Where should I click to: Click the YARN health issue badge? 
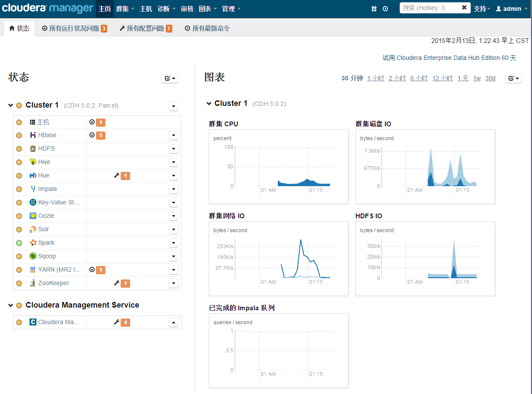(x=97, y=270)
